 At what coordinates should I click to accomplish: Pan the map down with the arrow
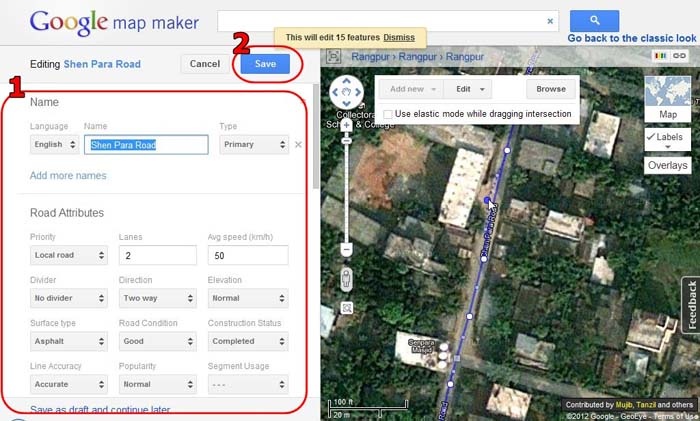[346, 104]
